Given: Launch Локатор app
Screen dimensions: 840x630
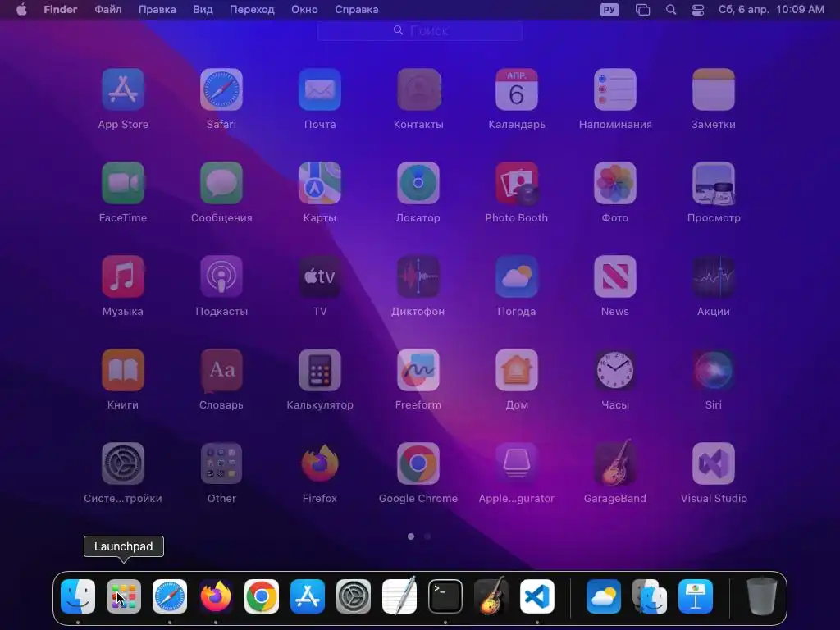Looking at the screenshot, I should 418,183.
